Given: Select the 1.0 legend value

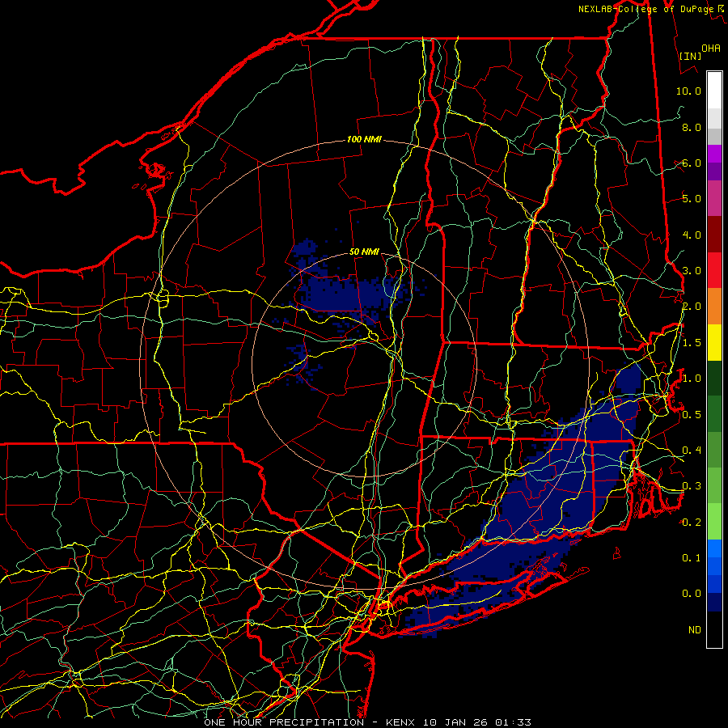Looking at the screenshot, I should [692, 379].
